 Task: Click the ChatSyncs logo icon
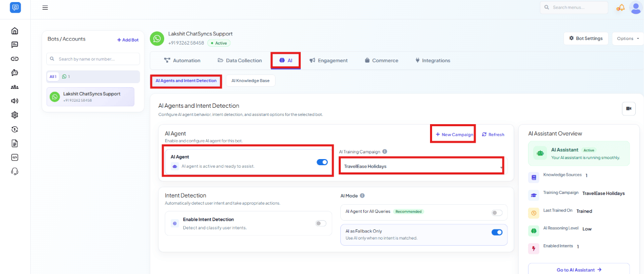point(15,8)
